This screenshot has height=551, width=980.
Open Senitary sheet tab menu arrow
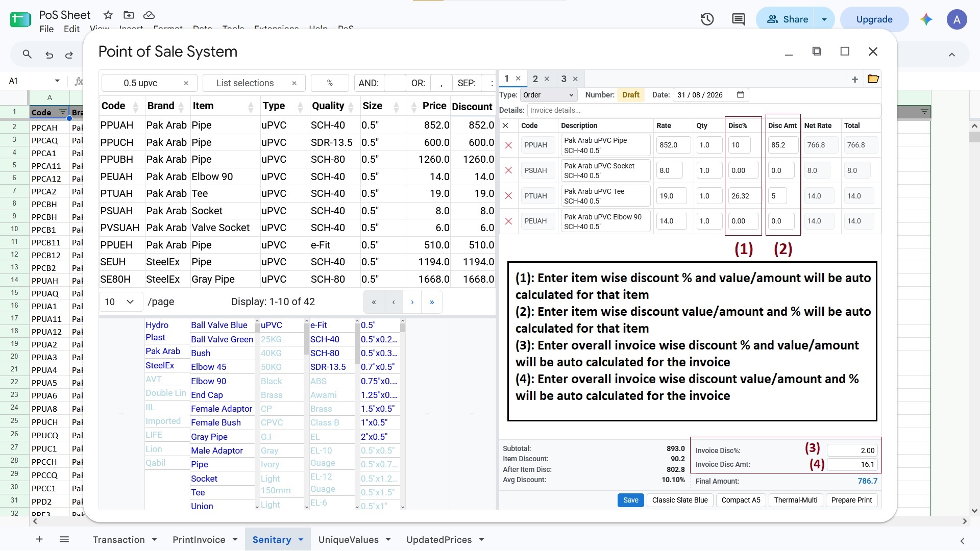[301, 540]
